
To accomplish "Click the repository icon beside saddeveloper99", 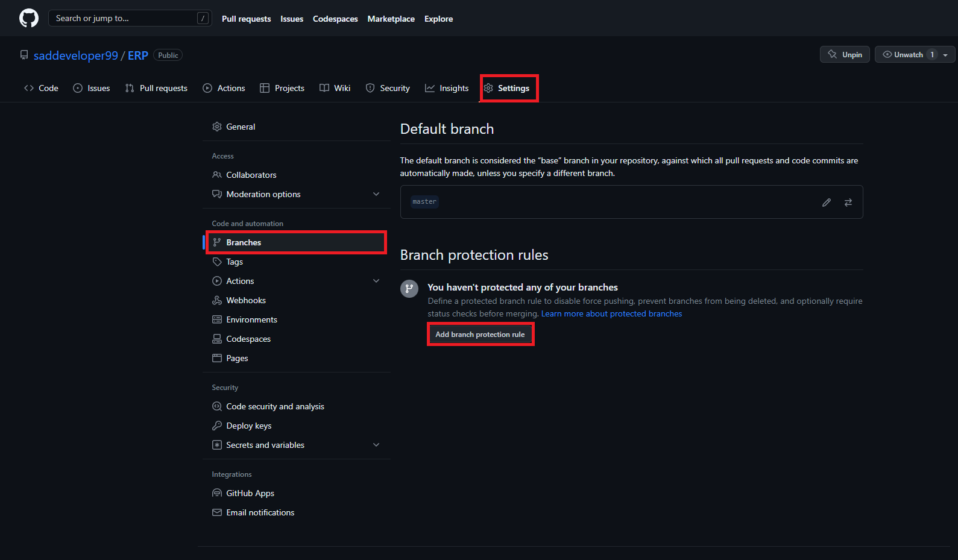I will [24, 55].
